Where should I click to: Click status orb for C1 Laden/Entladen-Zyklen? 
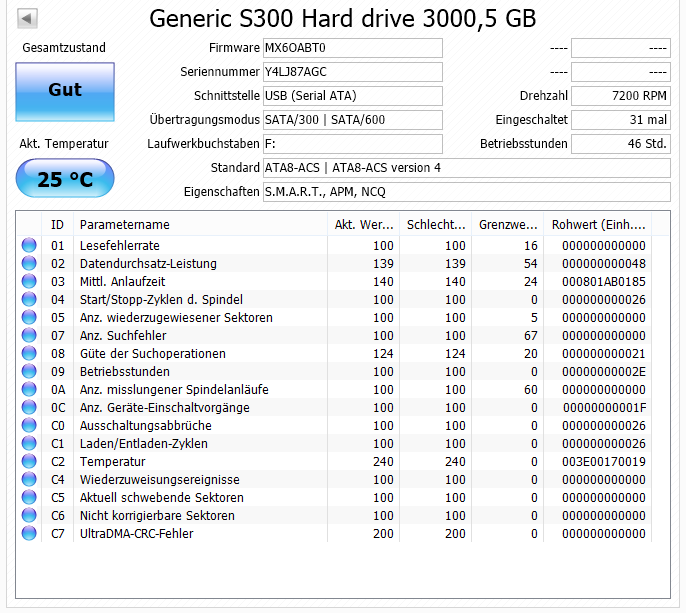29,443
